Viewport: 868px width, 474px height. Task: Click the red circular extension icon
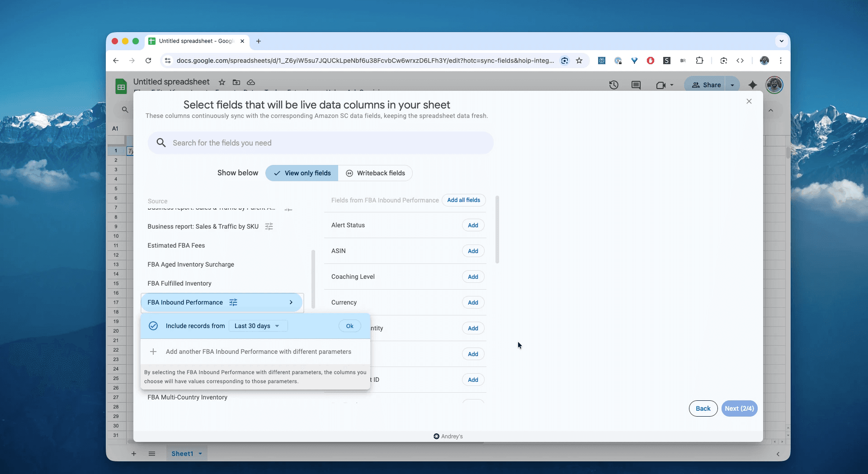click(651, 61)
